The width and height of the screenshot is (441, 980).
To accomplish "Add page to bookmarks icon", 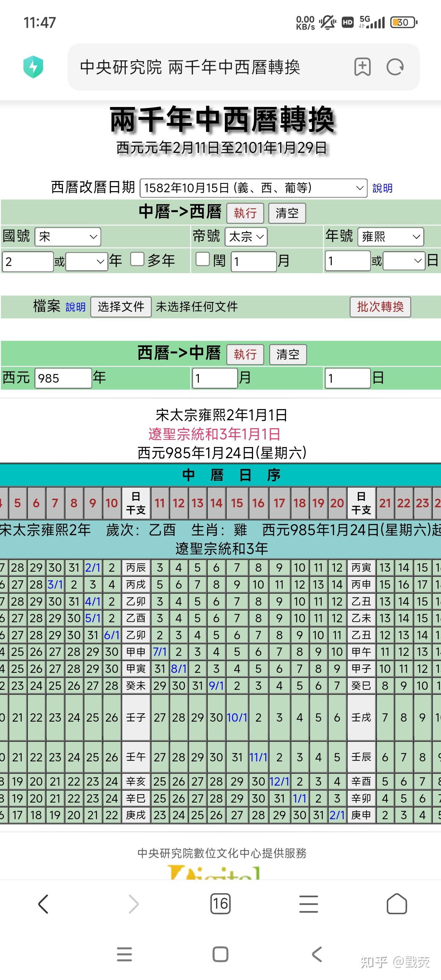I will coord(362,67).
